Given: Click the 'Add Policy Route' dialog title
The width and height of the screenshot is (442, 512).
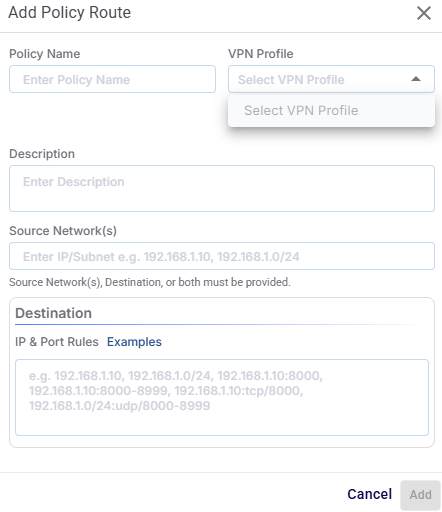Looking at the screenshot, I should tap(70, 13).
